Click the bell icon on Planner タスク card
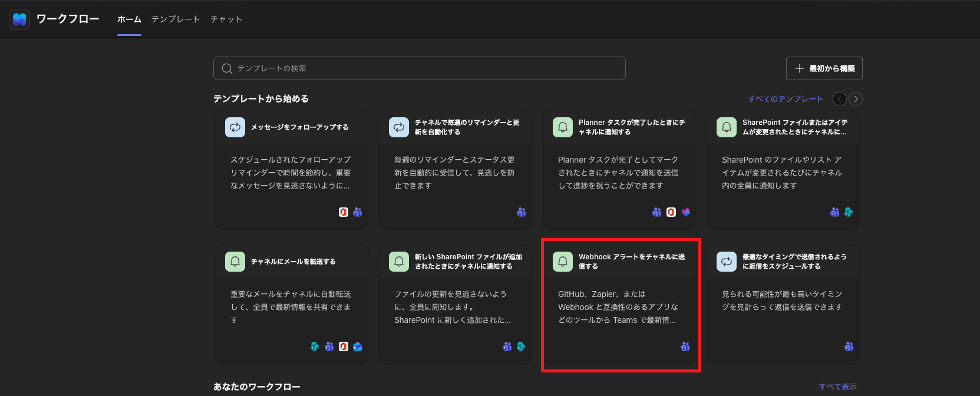This screenshot has height=396, width=980. (563, 127)
